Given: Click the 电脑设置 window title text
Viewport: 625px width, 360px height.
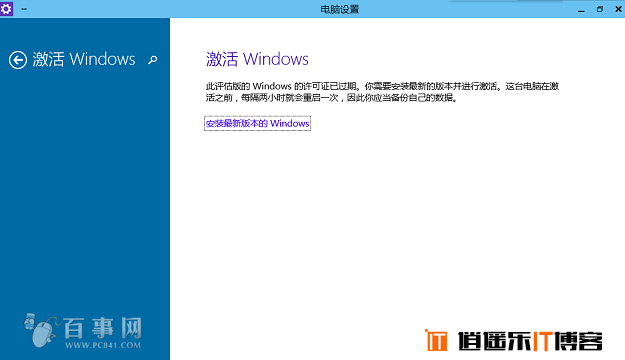Looking at the screenshot, I should point(340,9).
